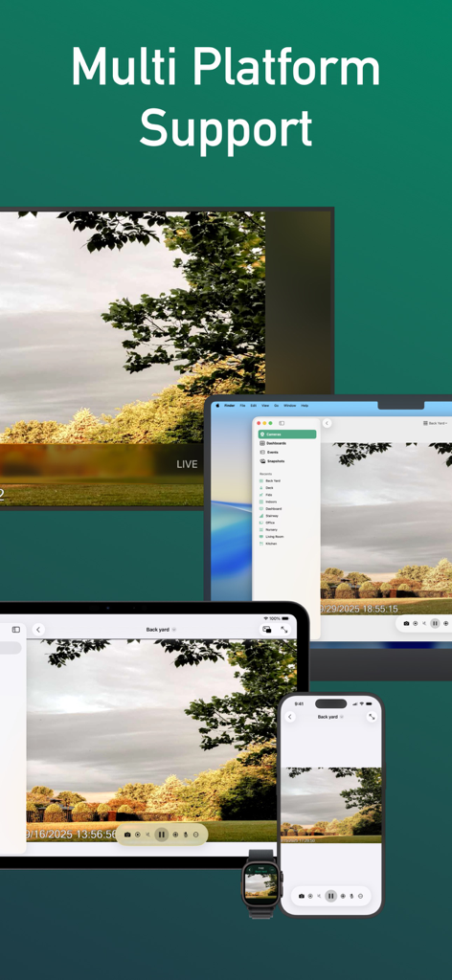Open the Edit menu in the Mac menu bar

click(x=253, y=405)
